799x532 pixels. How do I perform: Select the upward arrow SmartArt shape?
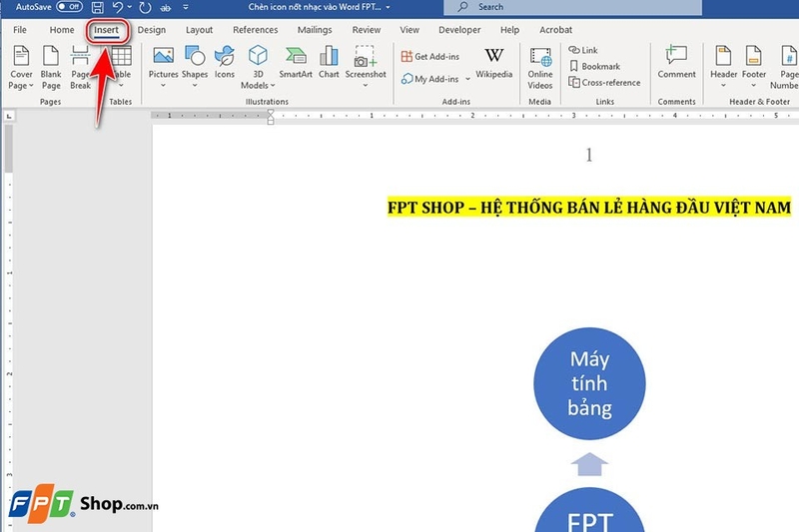click(589, 464)
